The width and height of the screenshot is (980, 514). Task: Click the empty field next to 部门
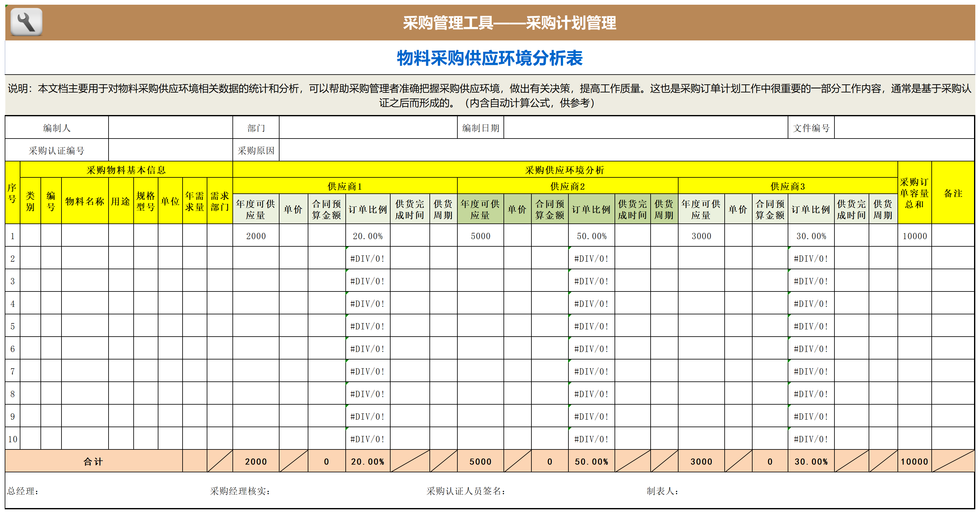[x=368, y=128]
